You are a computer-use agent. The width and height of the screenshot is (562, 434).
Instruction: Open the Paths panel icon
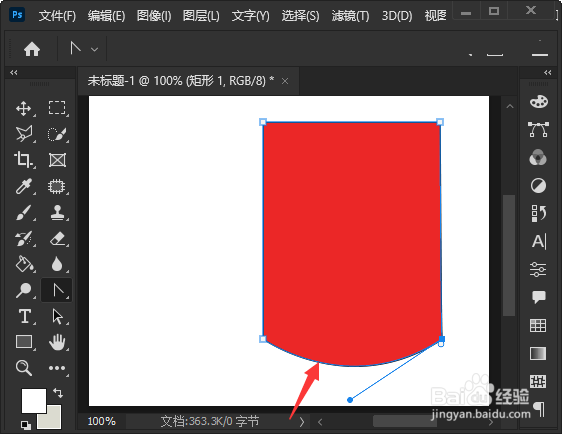538,129
